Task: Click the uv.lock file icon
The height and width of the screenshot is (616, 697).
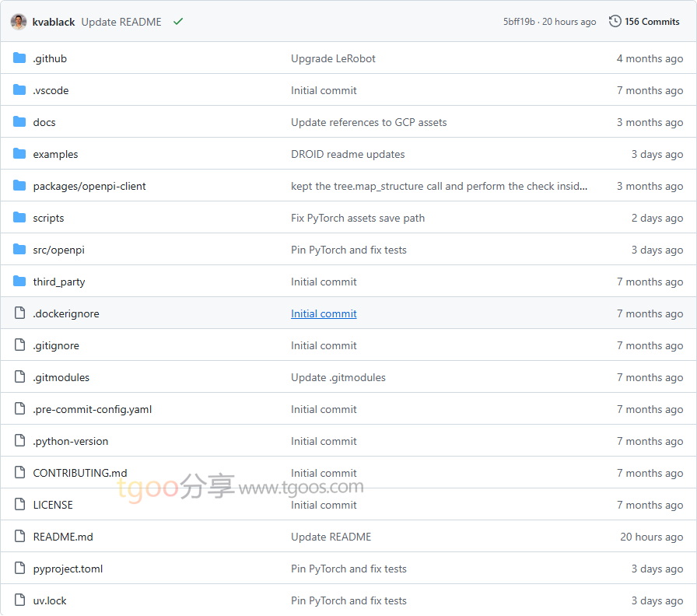Action: [19, 600]
